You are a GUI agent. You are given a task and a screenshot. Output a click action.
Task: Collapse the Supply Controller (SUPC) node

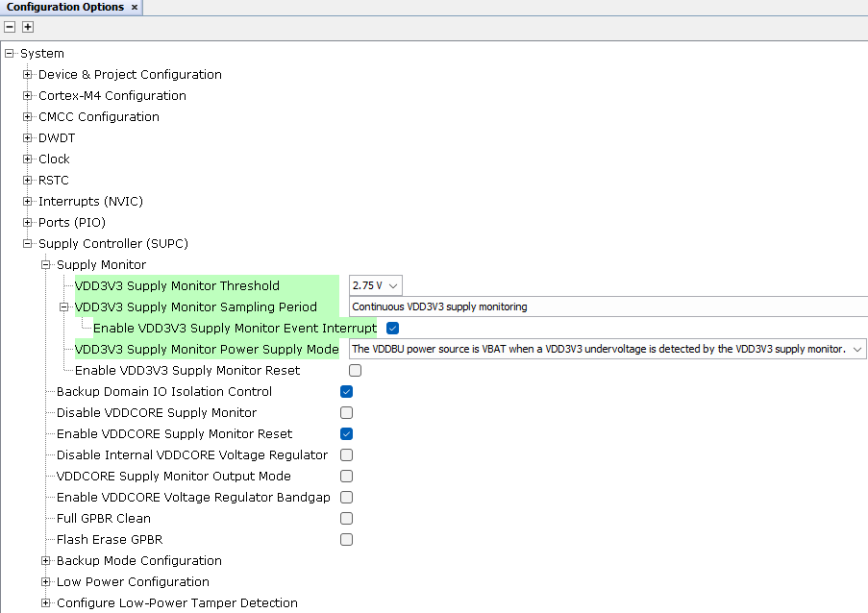coord(28,244)
